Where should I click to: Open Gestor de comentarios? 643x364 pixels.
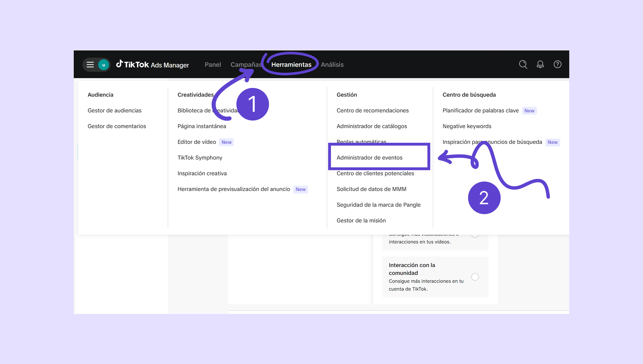117,126
